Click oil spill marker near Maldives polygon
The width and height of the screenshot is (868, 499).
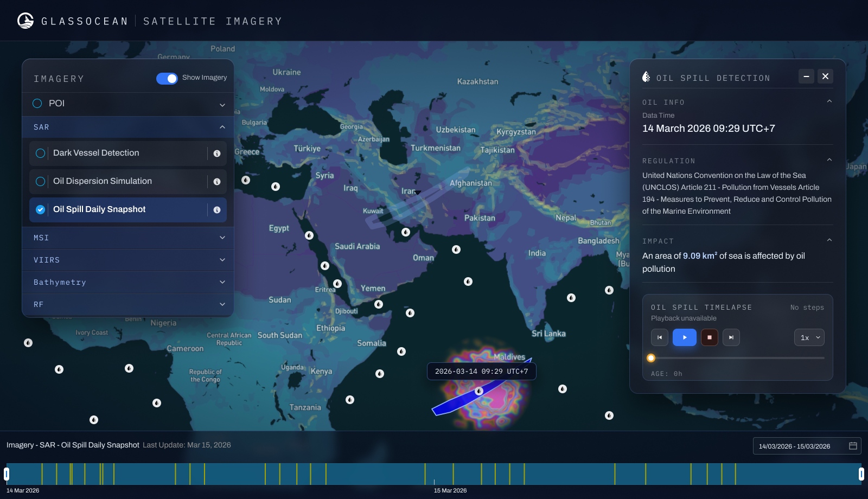[478, 391]
